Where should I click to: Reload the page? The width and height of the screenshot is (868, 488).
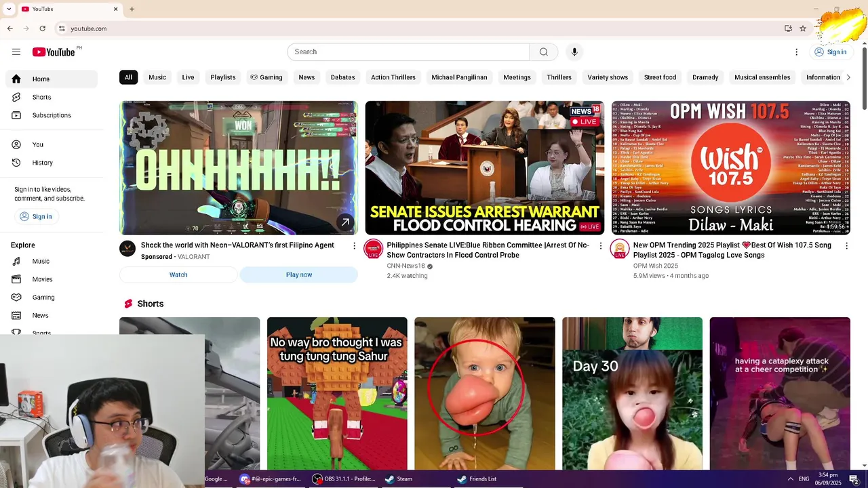43,28
